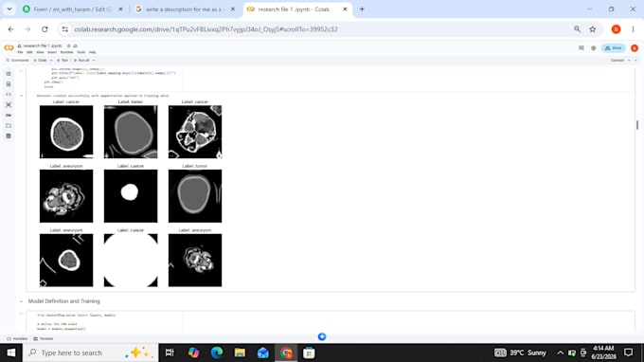Open File Explorer from taskbar

(240, 353)
